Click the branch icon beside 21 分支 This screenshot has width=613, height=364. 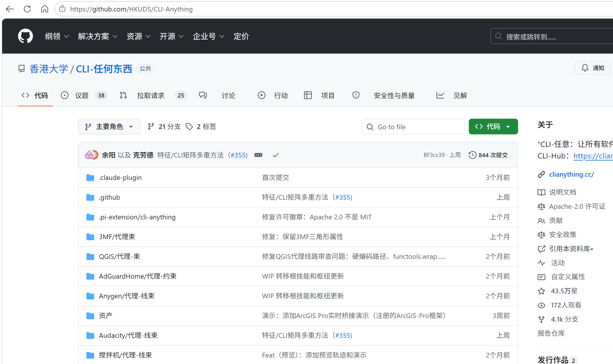[151, 127]
